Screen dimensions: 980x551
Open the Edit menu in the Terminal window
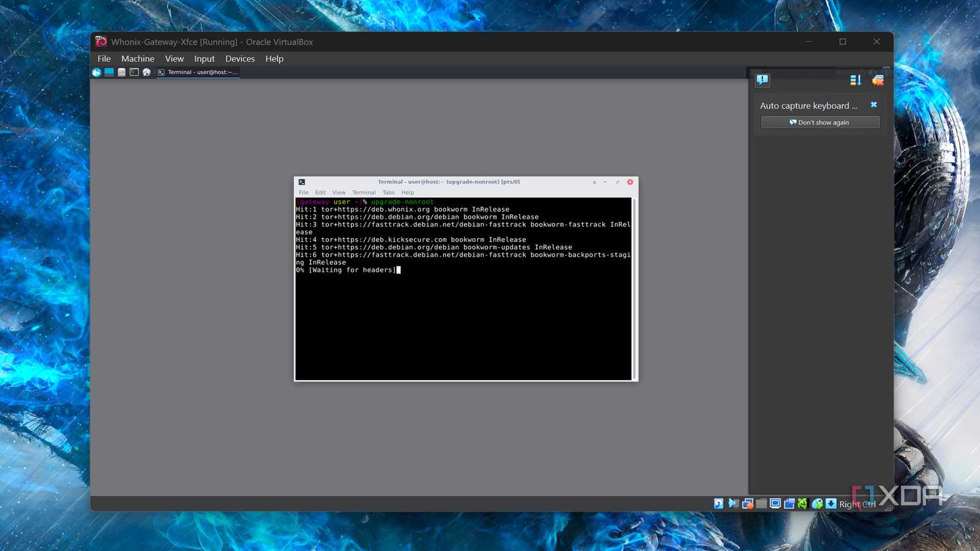pyautogui.click(x=320, y=192)
